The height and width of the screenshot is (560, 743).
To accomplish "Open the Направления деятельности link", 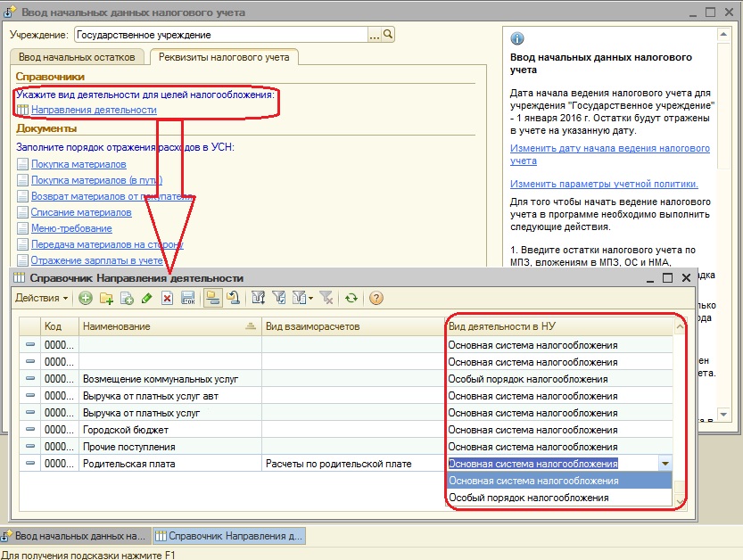I will click(x=94, y=110).
